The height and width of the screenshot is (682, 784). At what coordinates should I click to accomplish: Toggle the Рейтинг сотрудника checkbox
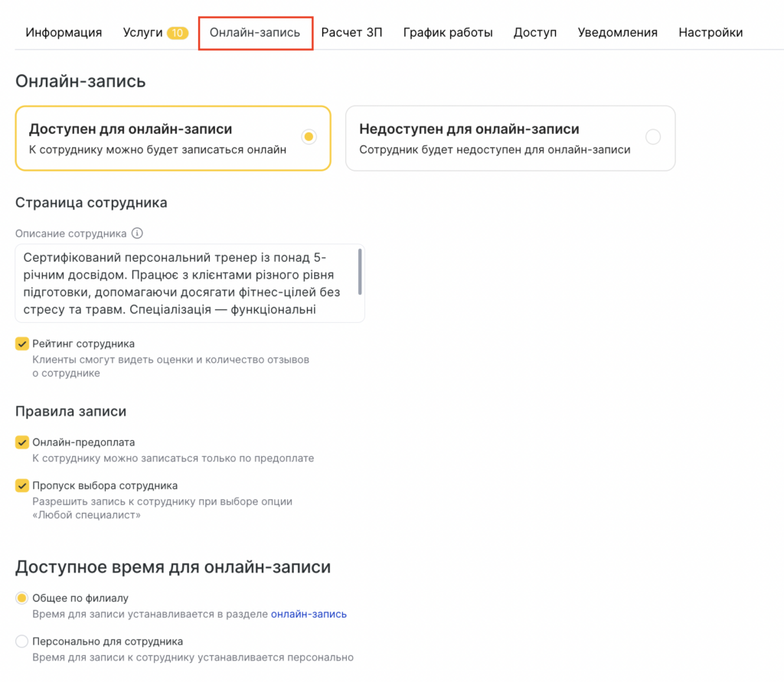point(22,344)
